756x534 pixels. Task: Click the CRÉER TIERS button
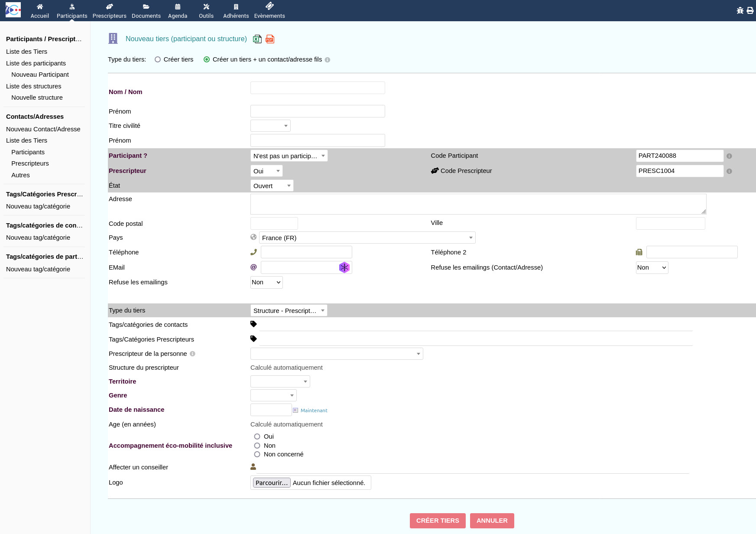[437, 521]
